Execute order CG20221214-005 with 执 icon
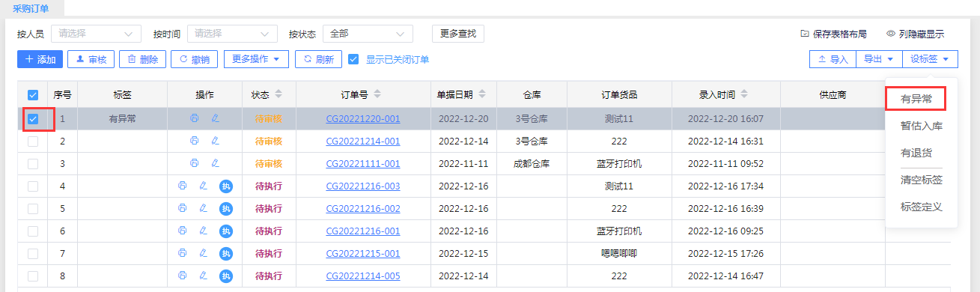Image resolution: width=980 pixels, height=292 pixels. point(226,276)
